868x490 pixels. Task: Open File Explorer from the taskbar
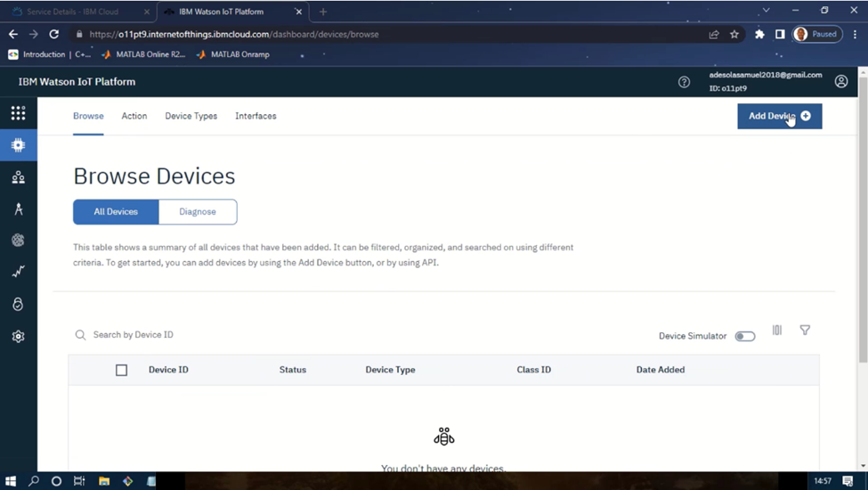pyautogui.click(x=104, y=480)
